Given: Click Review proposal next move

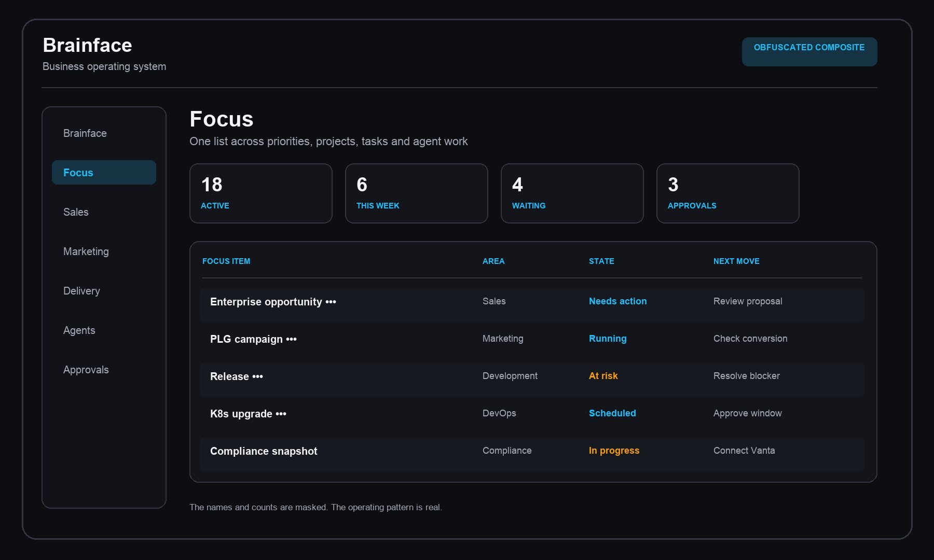Looking at the screenshot, I should (748, 301).
